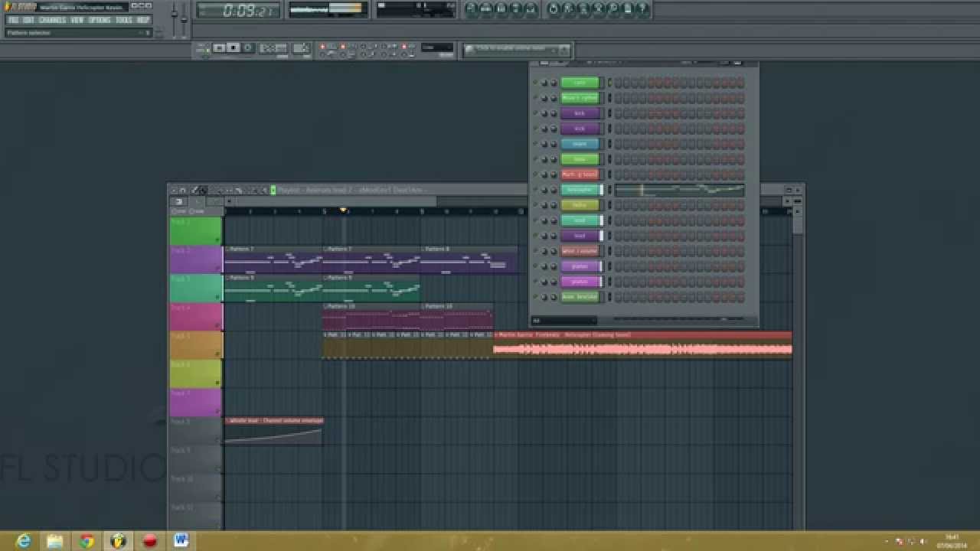
Task: Open the channel filter dropdown in channel rack
Action: click(564, 321)
